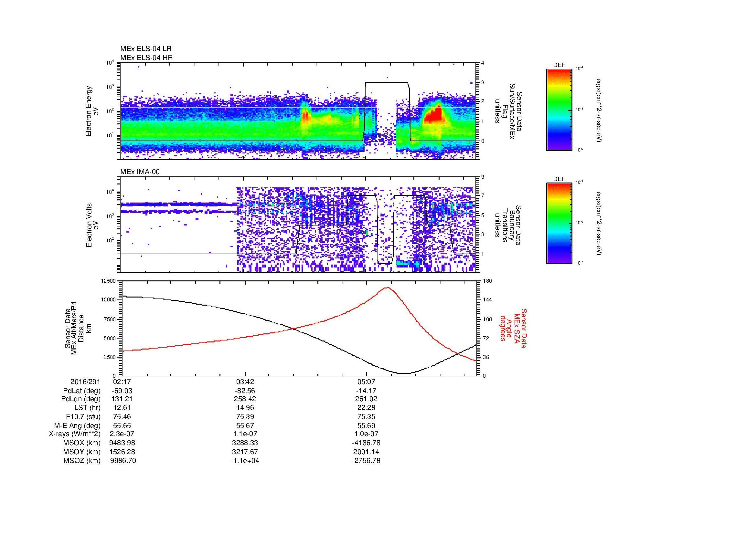Screen dimensions: 756x534
Task: Select the 'X-rays (W/m**2)' row label
Action: [x=75, y=434]
